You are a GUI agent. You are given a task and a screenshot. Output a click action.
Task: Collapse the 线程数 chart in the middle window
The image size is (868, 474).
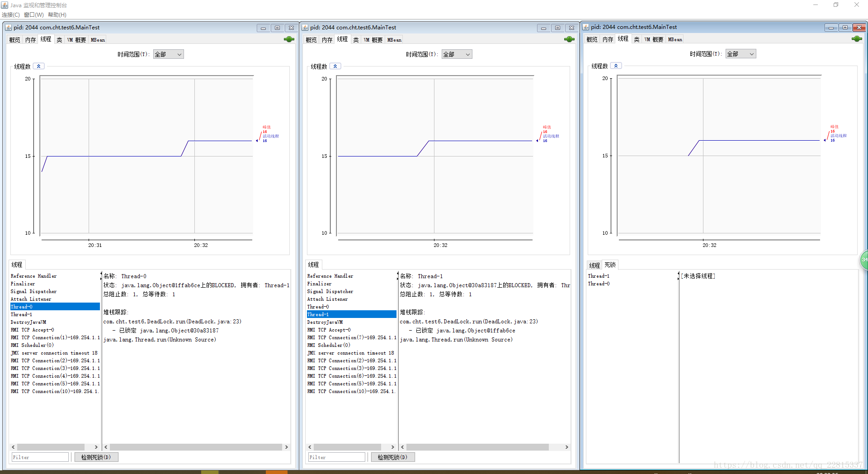(335, 66)
